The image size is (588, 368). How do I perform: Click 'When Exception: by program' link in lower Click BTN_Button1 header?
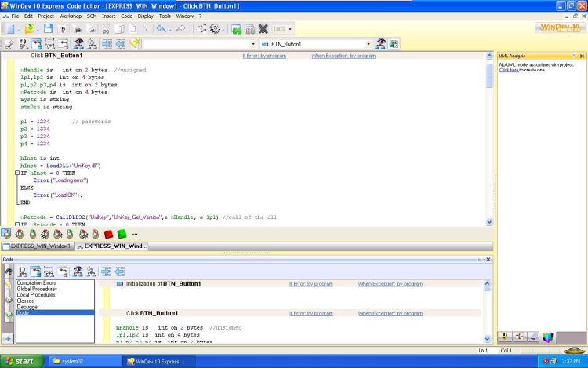point(390,313)
